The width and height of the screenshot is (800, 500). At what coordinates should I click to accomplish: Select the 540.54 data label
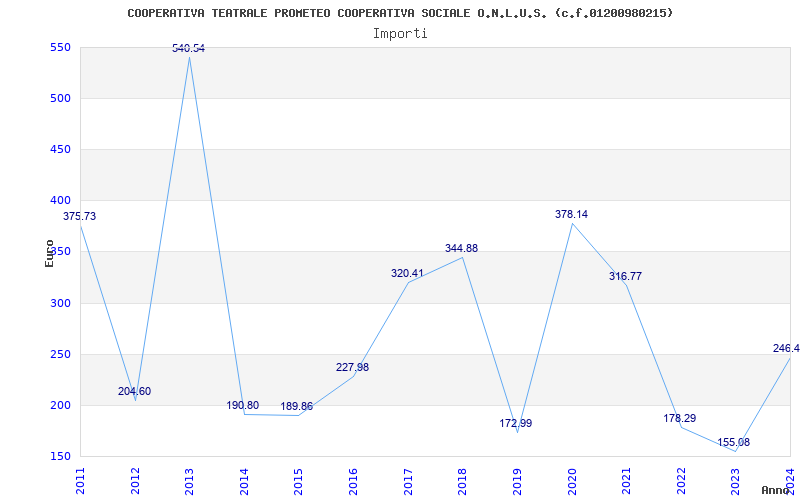(188, 48)
